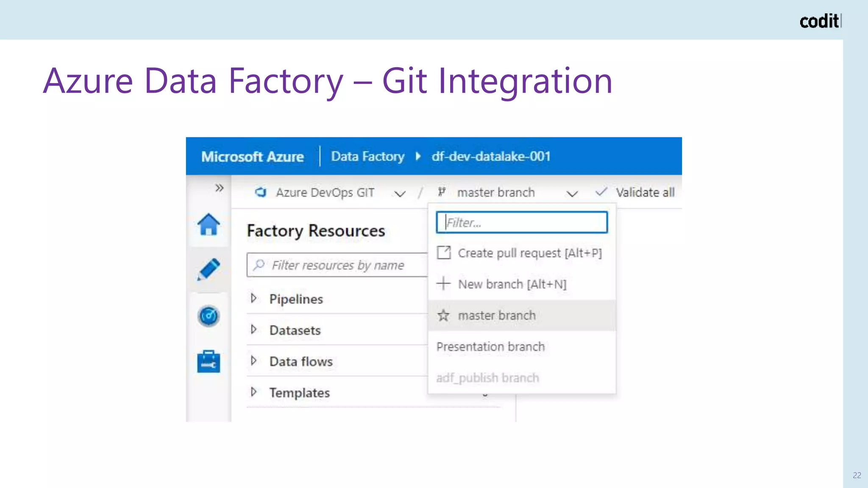Image resolution: width=868 pixels, height=488 pixels.
Task: Click the breadcrumb arrow after Data Factory
Action: click(418, 156)
